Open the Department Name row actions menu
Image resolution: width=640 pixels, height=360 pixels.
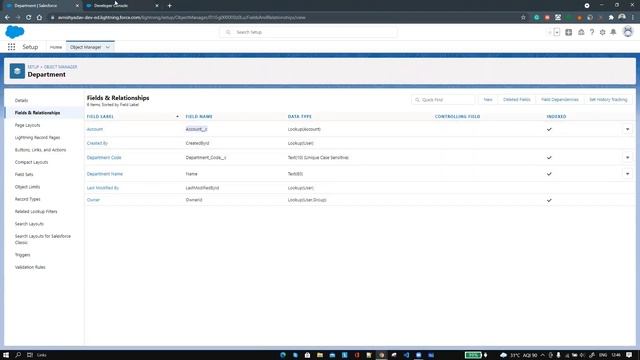pos(627,174)
